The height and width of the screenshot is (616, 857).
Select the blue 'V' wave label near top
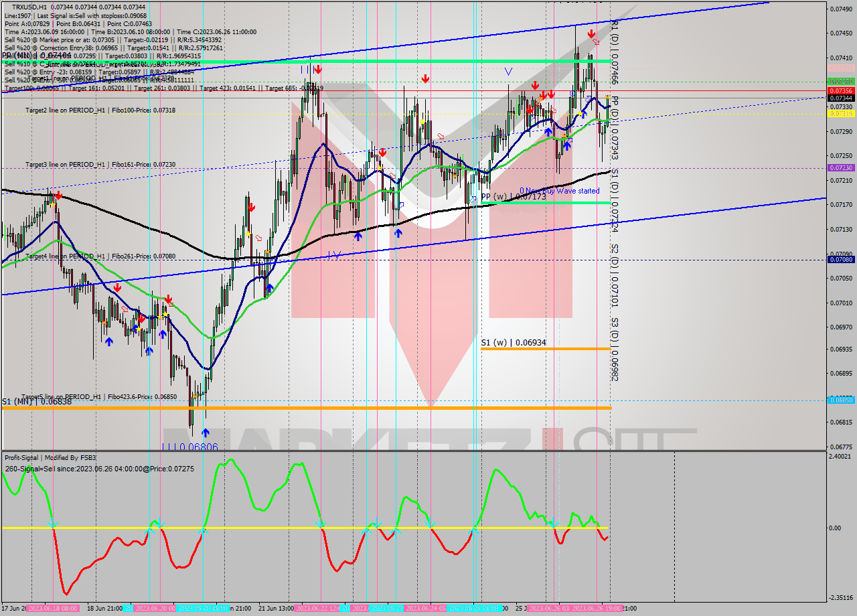coord(508,71)
